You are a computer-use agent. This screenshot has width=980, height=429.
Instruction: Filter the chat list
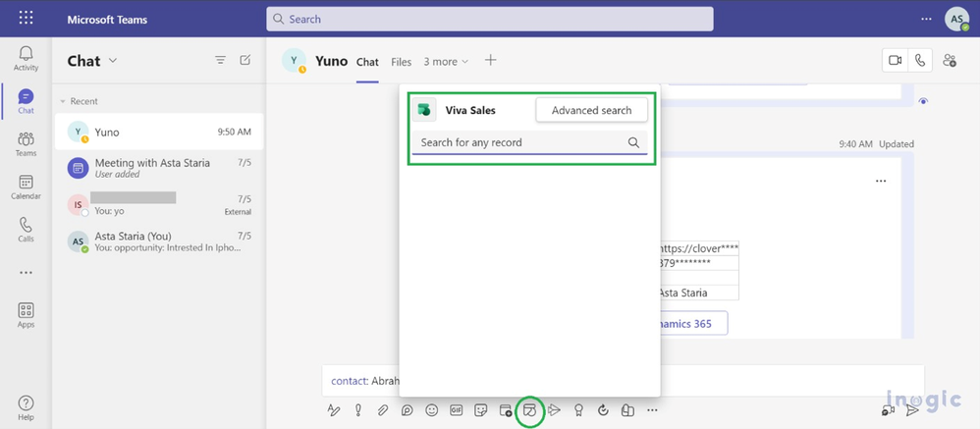click(x=220, y=60)
